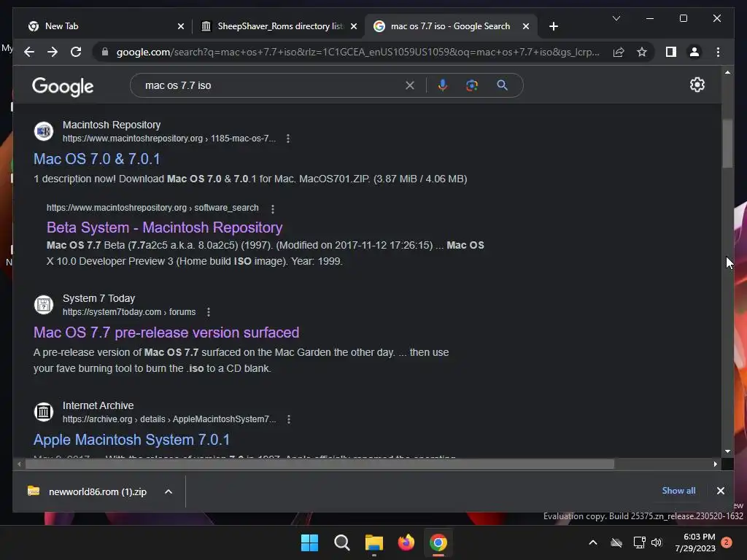747x560 pixels.
Task: Open Apple Macintosh System 7.0.1 link
Action: coord(131,440)
